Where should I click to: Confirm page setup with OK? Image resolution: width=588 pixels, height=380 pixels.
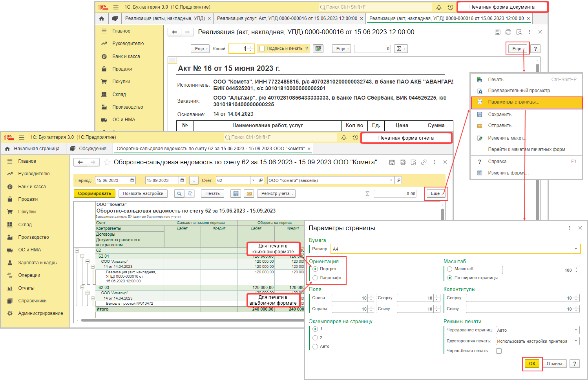point(532,364)
